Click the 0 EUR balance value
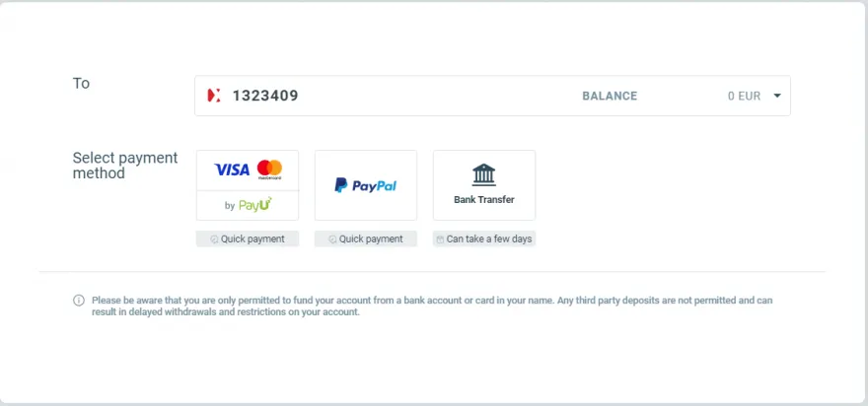Screen dimensions: 868x406 744,96
